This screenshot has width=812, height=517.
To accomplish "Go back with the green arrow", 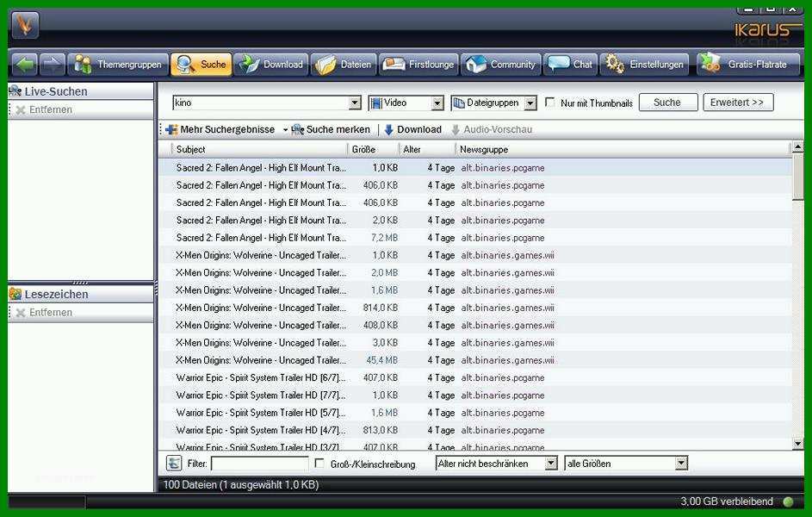I will point(24,65).
